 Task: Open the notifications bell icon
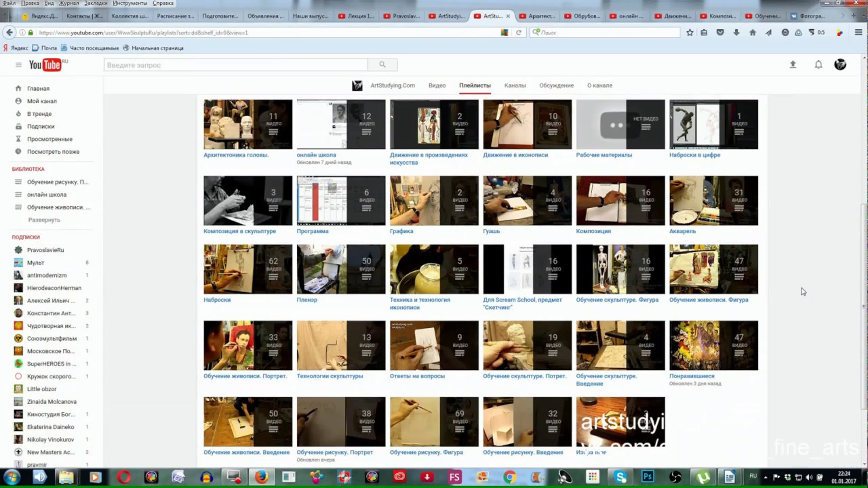[818, 64]
